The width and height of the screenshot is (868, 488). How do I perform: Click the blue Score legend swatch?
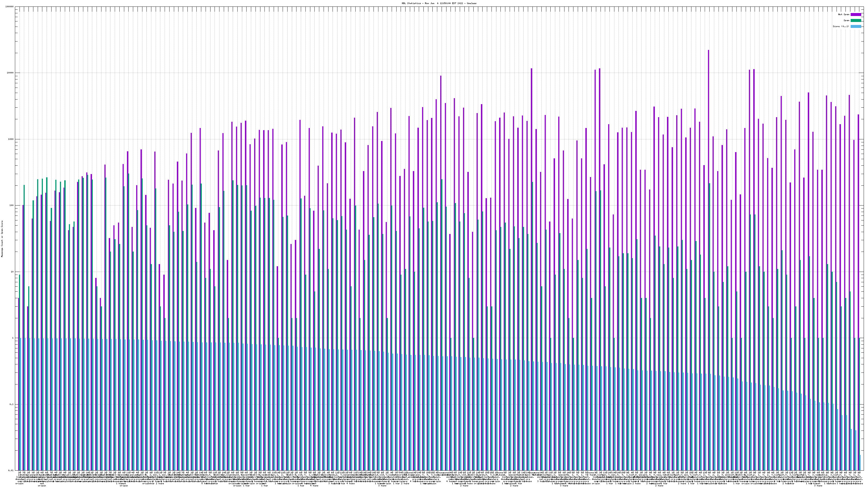[856, 26]
